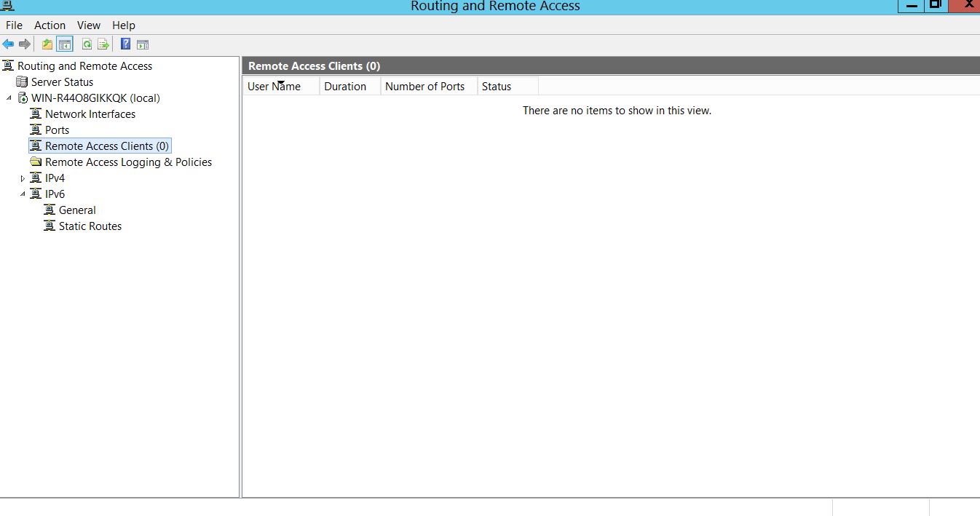
Task: Open Help via the blue question mark icon
Action: pyautogui.click(x=125, y=44)
